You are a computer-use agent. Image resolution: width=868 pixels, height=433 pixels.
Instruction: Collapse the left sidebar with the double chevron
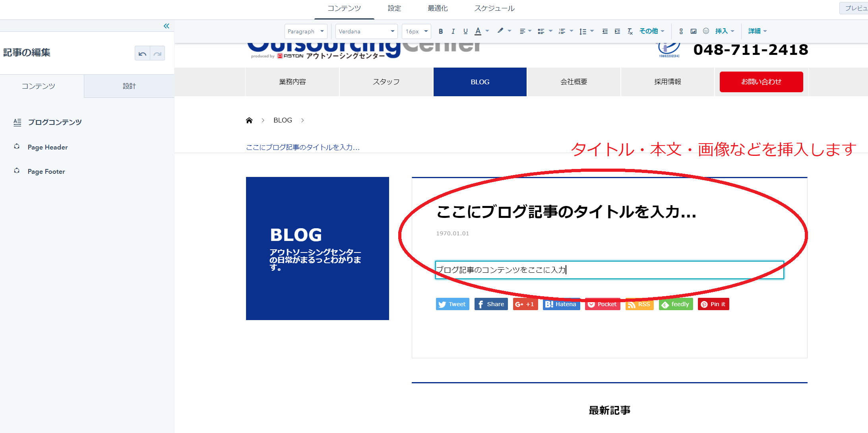166,26
